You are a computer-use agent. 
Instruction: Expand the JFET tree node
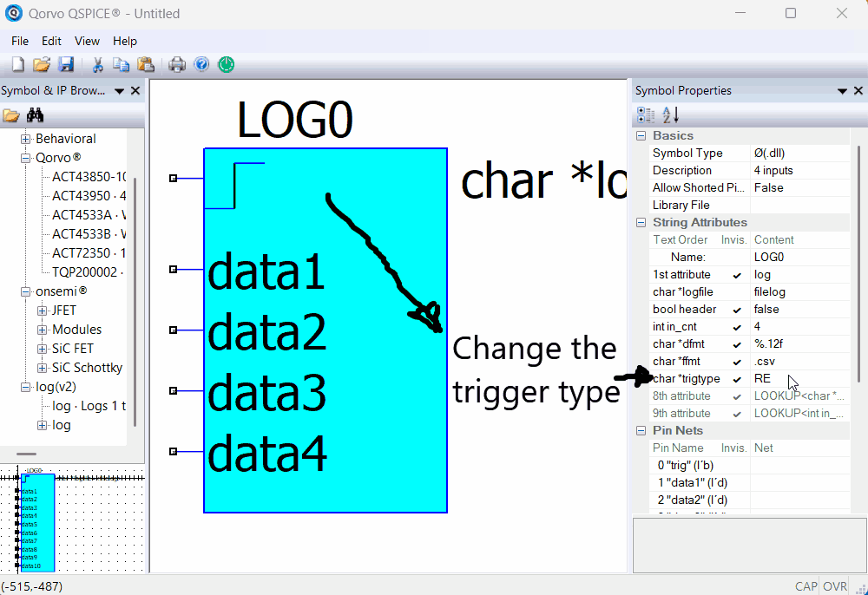tap(42, 311)
